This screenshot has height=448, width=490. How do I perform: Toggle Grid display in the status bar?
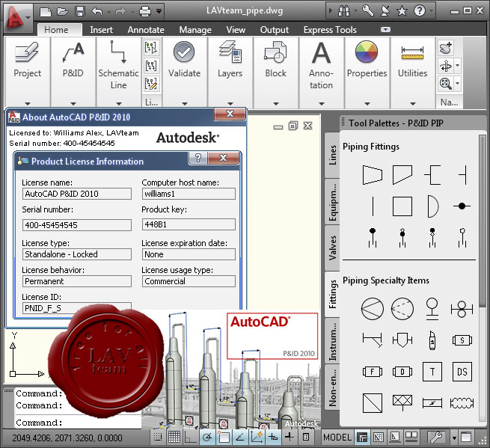click(174, 437)
